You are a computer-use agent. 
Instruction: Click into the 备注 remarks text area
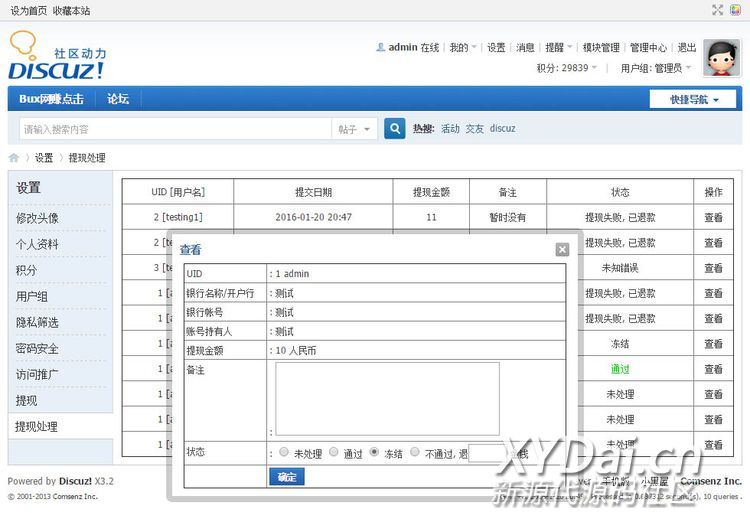[387, 398]
